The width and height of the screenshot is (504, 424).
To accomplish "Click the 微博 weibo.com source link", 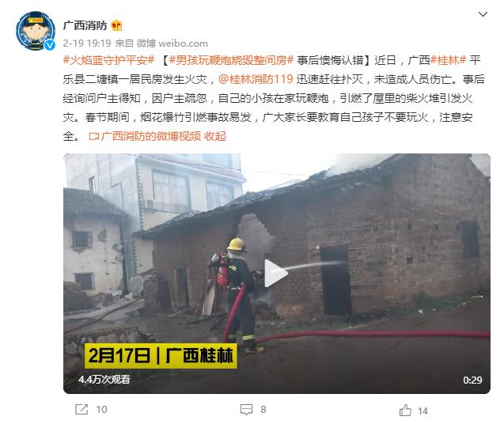I will (x=172, y=43).
